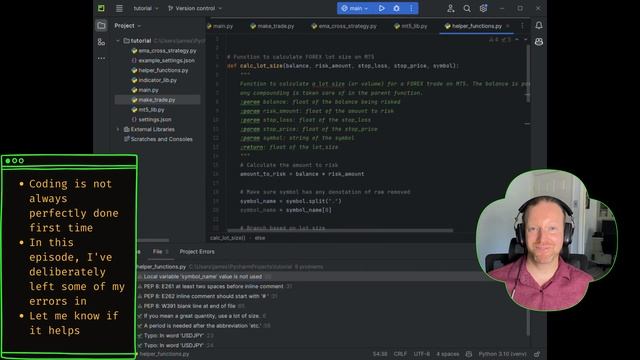Viewport: 640px width, 360px height.
Task: Toggle read-only lock in status bar
Action: [x=537, y=354]
